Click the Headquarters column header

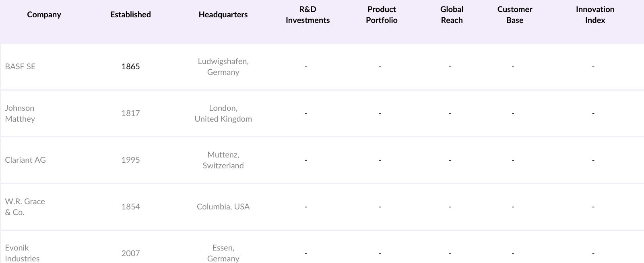223,14
